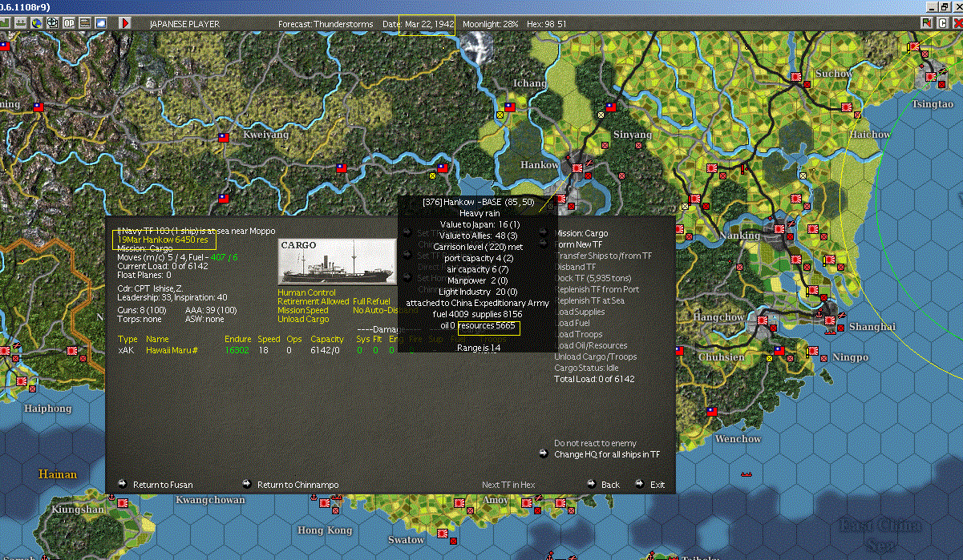The image size is (963, 560).
Task: Choose Mission: Cargo in TF options list
Action: [581, 233]
